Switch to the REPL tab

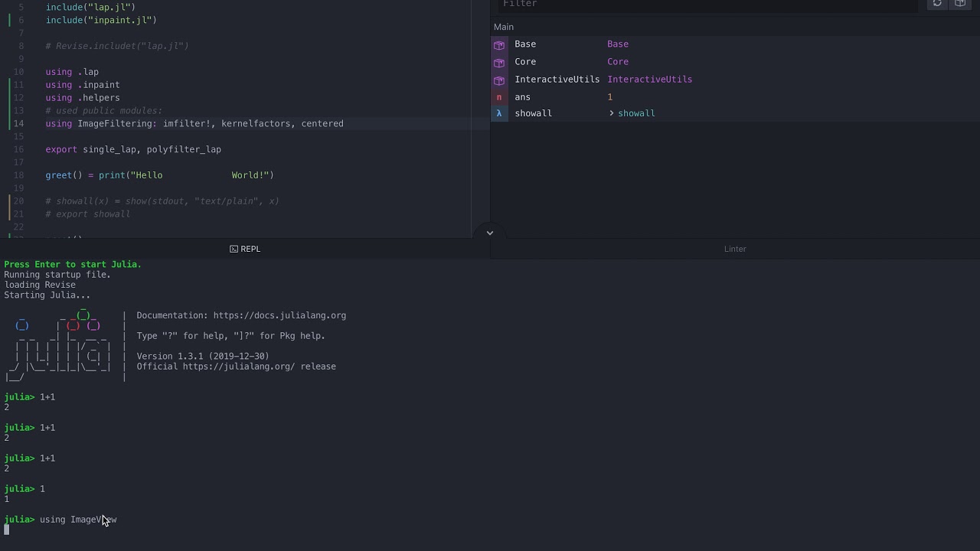point(245,249)
